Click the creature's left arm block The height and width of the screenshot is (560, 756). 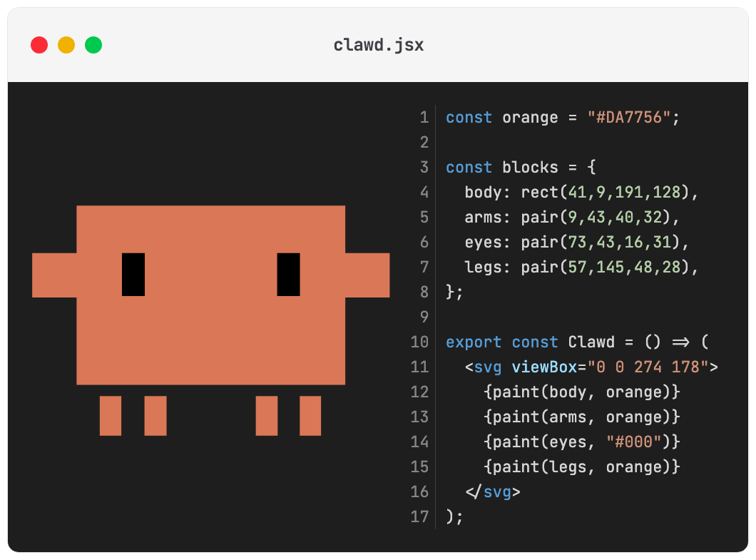point(54,275)
